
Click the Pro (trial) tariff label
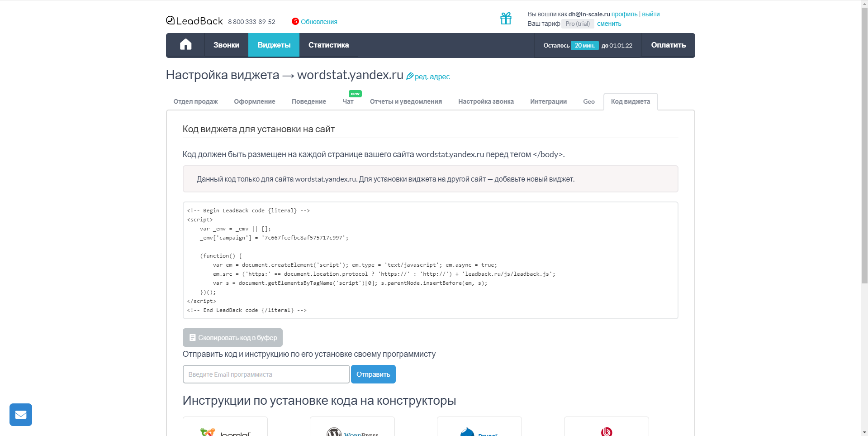click(x=578, y=24)
